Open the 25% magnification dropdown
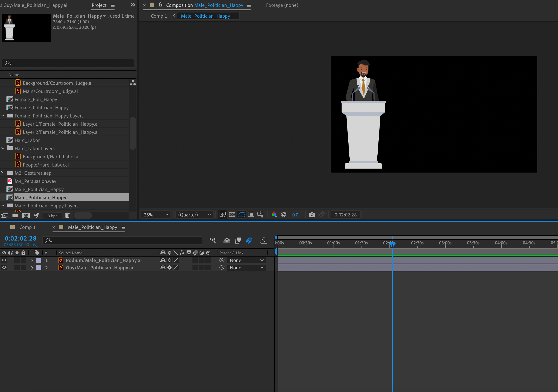Screen dimensions: 558x392 pyautogui.click(x=156, y=215)
